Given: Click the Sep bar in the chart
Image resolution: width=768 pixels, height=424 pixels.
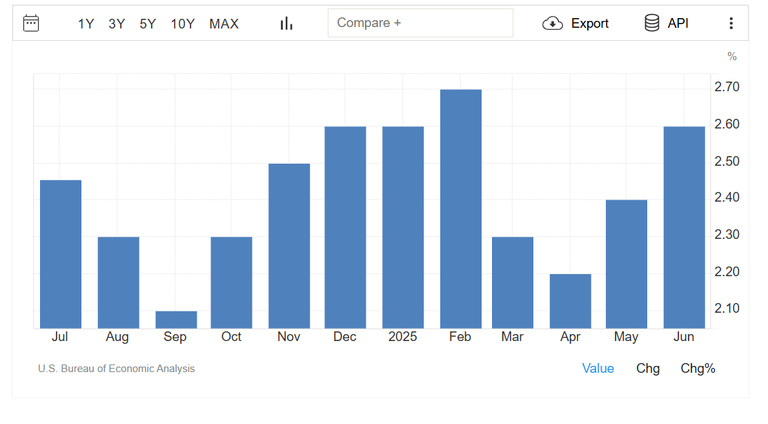Looking at the screenshot, I should [176, 320].
